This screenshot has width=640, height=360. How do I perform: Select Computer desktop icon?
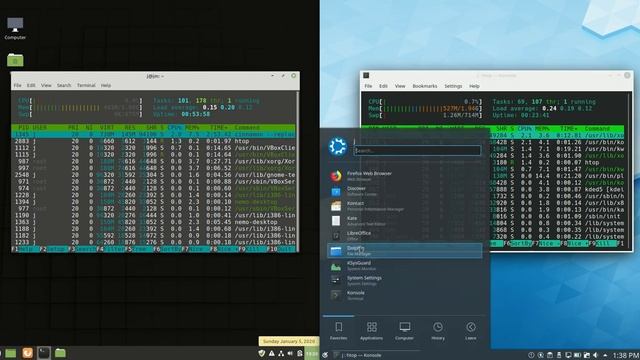tap(15, 28)
